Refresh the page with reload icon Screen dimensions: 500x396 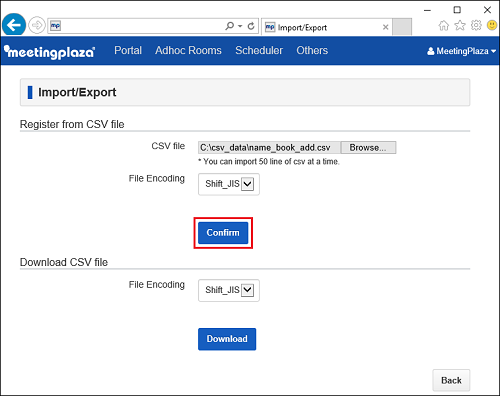pyautogui.click(x=251, y=26)
